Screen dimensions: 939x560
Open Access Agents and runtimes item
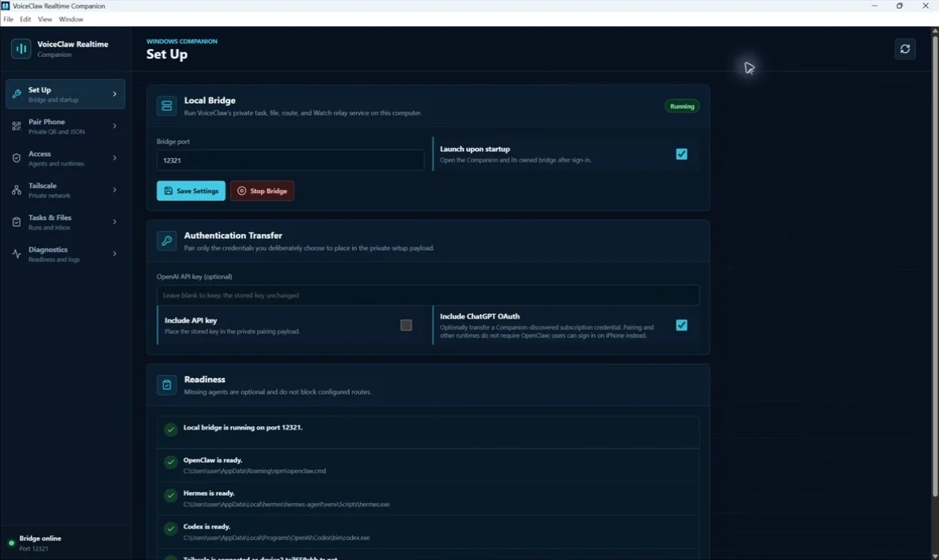click(66, 158)
